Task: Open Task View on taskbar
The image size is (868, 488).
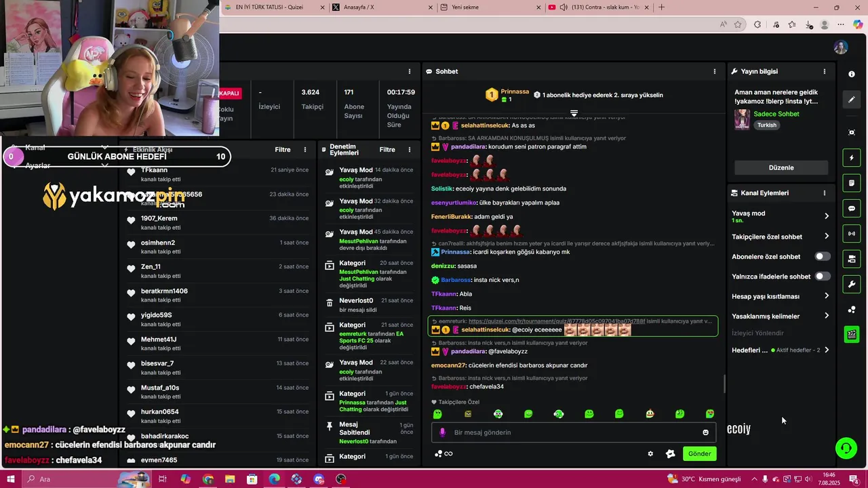Action: [x=163, y=479]
